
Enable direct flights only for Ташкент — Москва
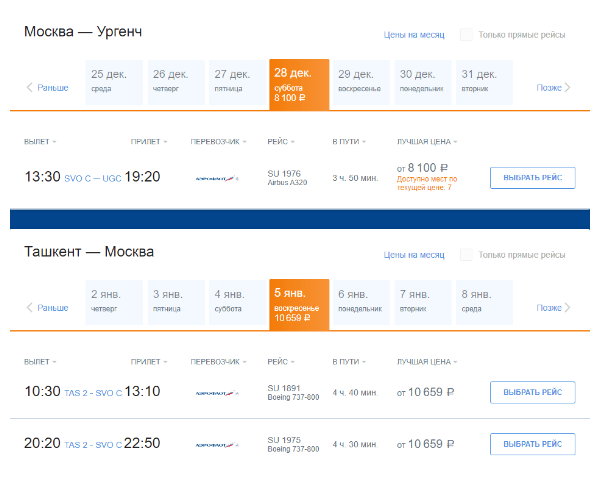tap(466, 255)
